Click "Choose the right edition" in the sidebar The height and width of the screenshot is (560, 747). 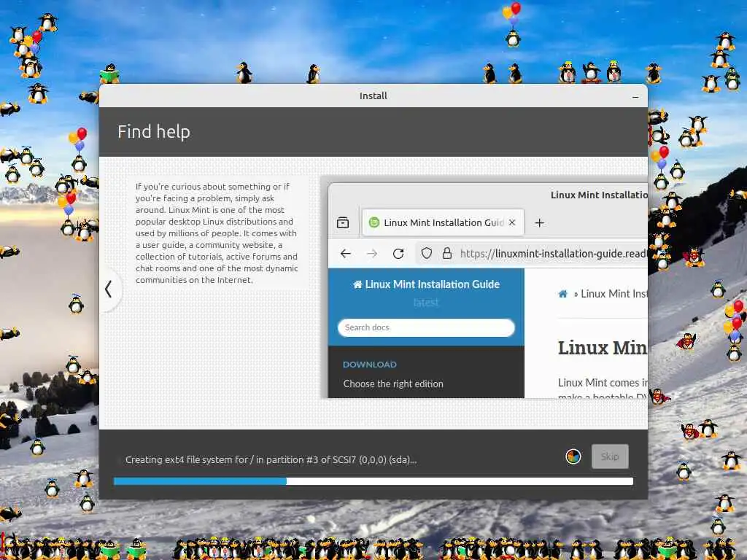[393, 384]
